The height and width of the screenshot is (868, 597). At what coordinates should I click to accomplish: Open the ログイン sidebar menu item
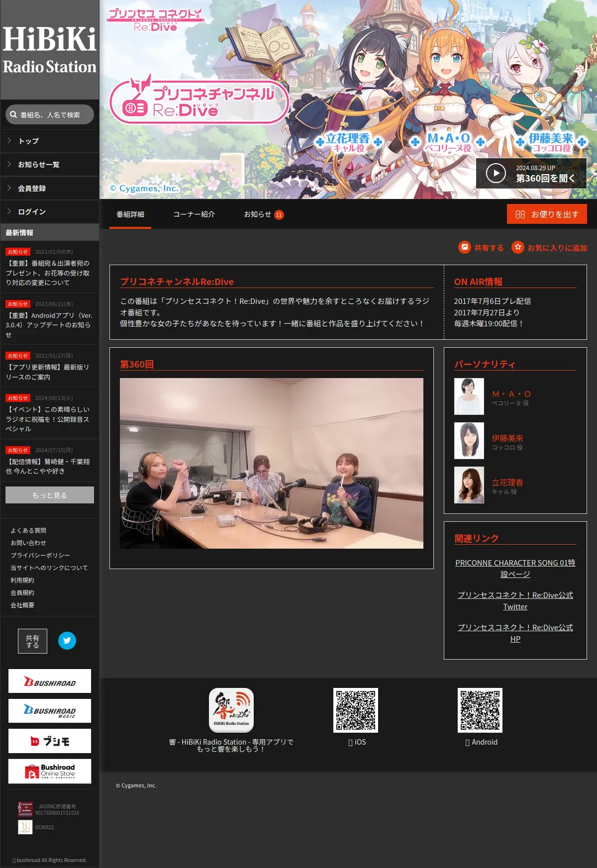(50, 212)
